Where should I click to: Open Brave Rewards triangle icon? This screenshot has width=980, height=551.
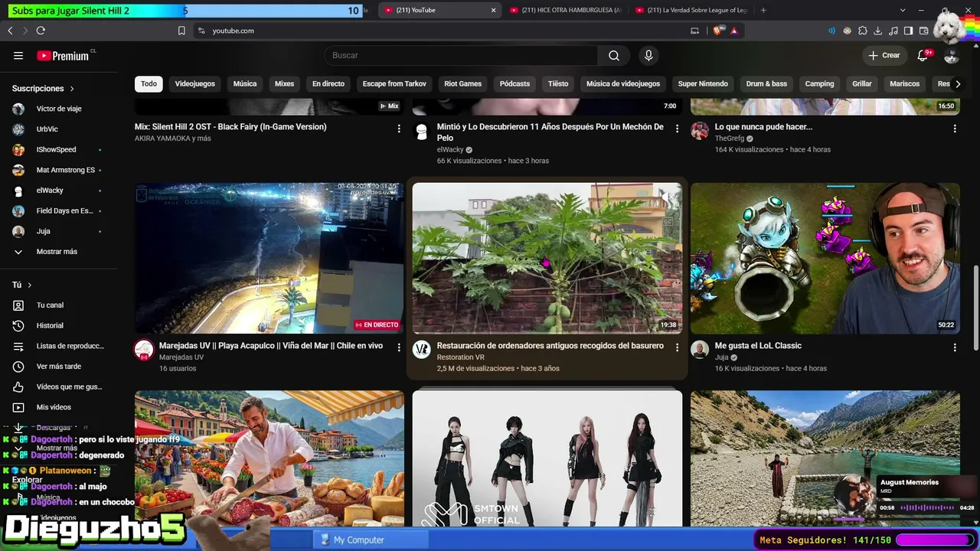coord(734,31)
